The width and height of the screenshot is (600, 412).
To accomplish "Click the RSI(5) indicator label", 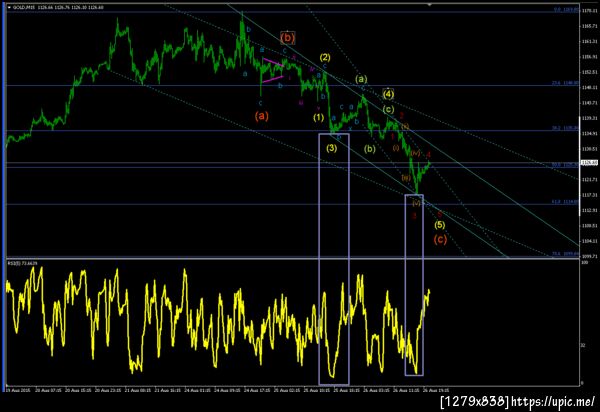I will point(22,263).
